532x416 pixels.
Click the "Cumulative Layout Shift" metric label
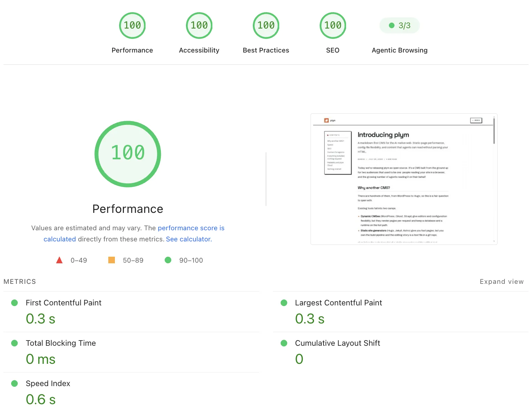click(x=338, y=343)
